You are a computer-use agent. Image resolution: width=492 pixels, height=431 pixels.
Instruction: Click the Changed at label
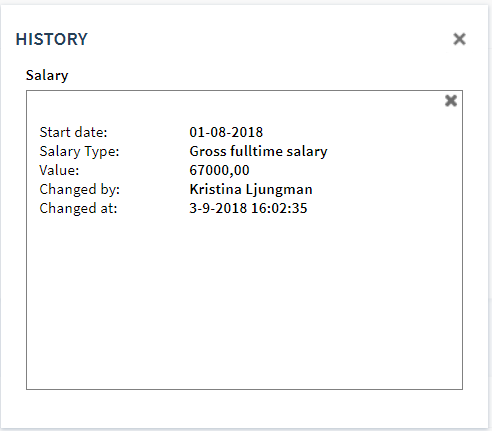(78, 208)
